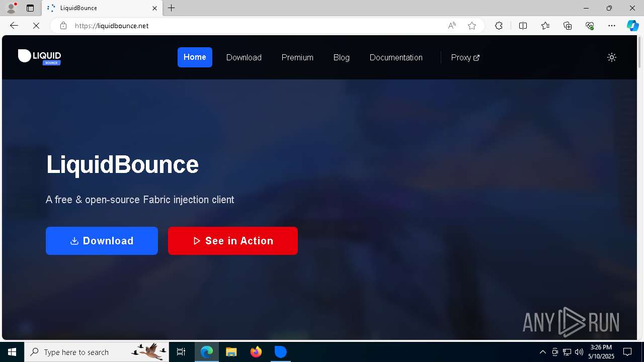Go to the Premium page
644x362 pixels.
coord(297,57)
